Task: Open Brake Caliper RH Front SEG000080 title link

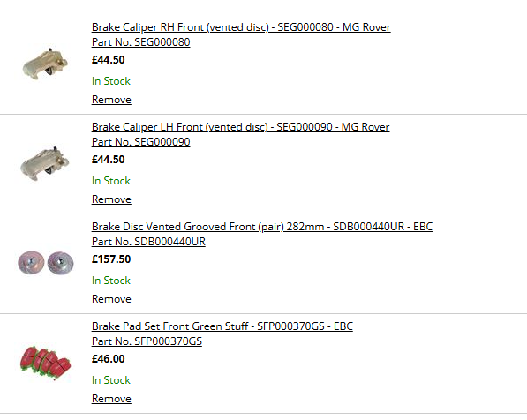Action: pyautogui.click(x=241, y=27)
